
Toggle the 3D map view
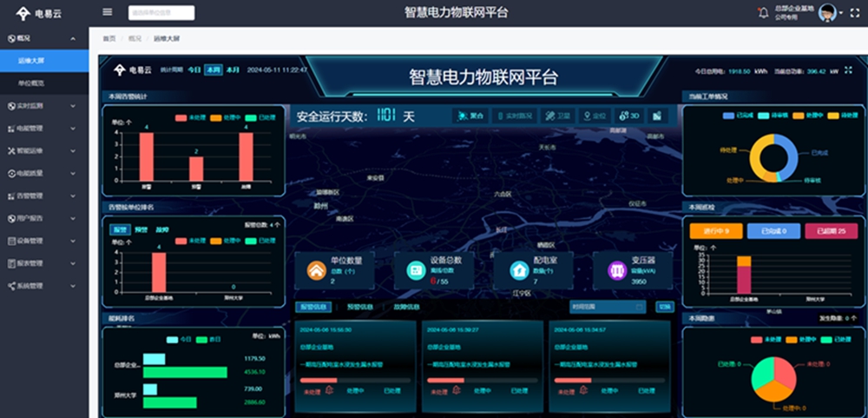click(628, 116)
